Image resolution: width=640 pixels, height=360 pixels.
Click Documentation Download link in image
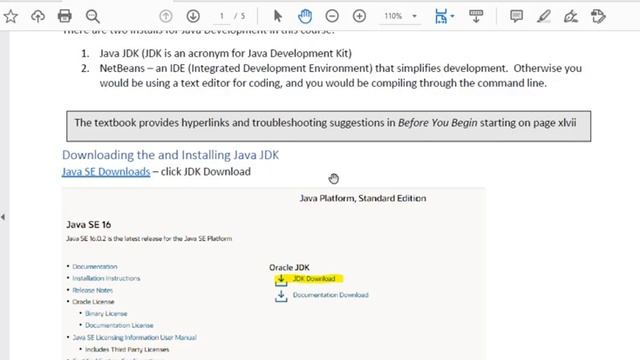(331, 295)
